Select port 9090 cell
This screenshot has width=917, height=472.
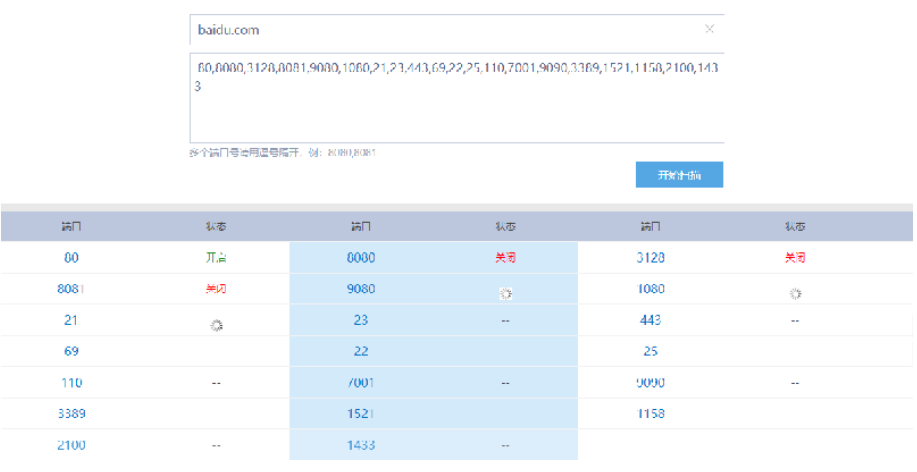pyautogui.click(x=650, y=383)
